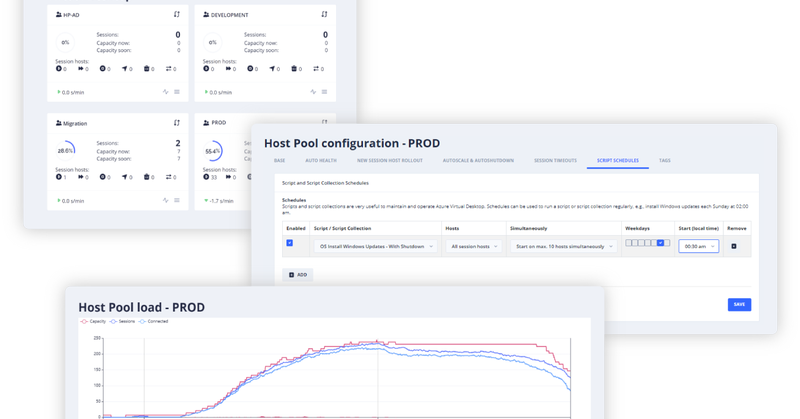Open the All session hosts dropdown

click(x=474, y=246)
